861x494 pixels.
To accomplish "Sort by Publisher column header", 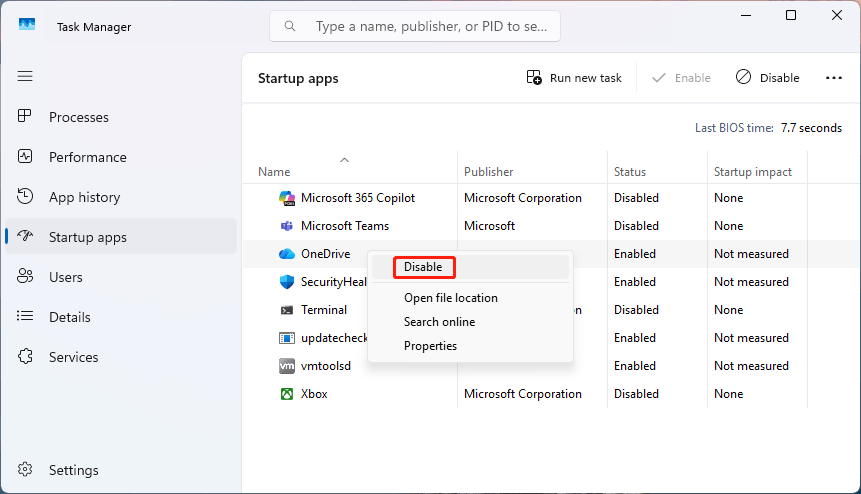I will 488,172.
